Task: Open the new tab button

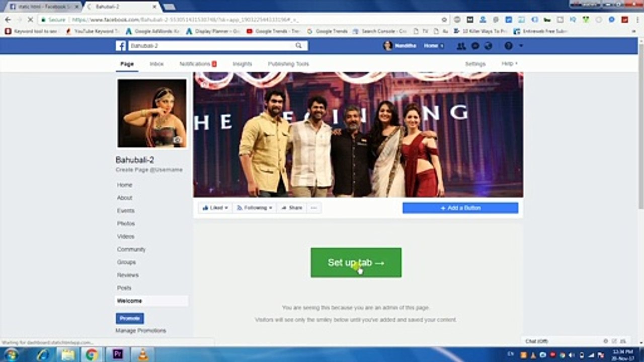Action: click(x=169, y=7)
